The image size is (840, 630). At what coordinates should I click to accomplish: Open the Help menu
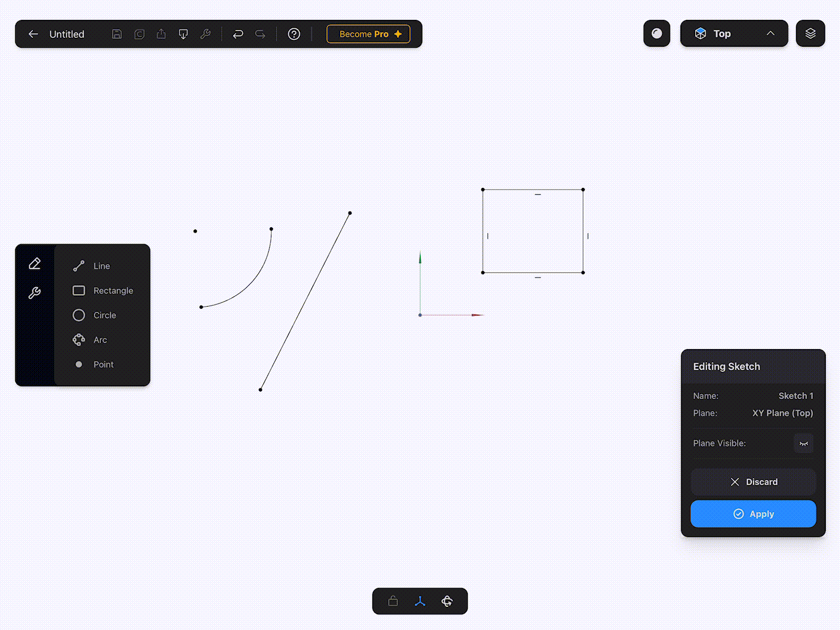click(x=294, y=34)
